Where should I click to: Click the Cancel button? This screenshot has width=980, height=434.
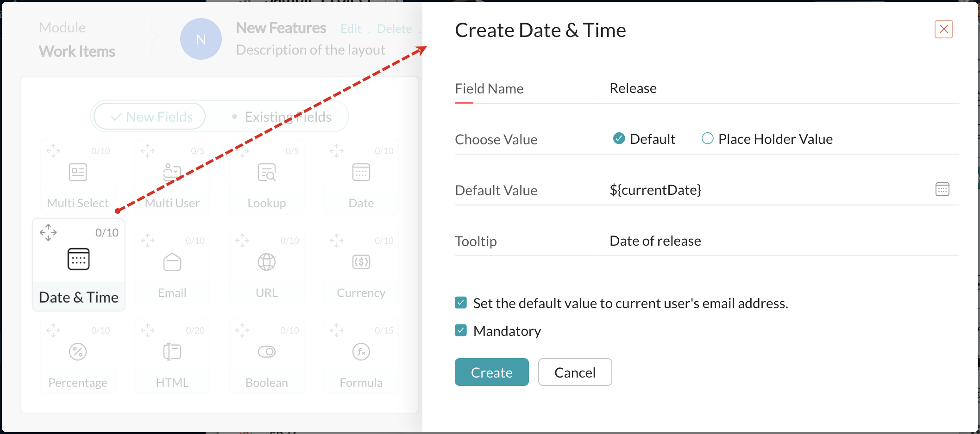pos(575,372)
